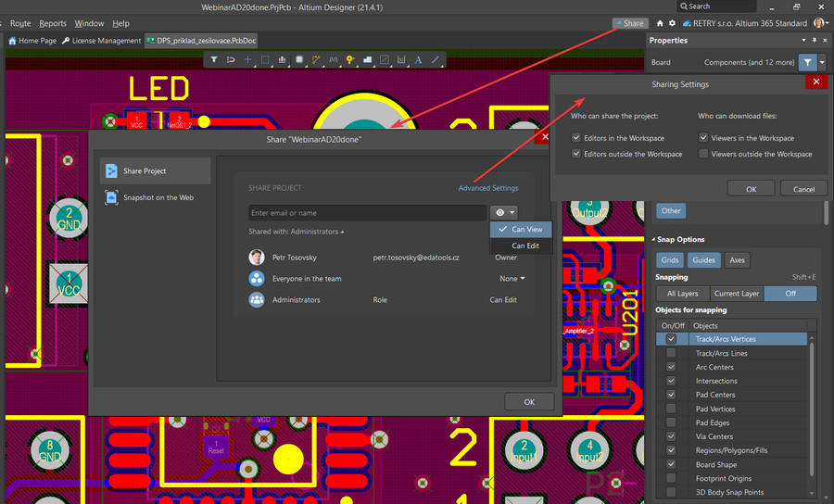Open the Help menu
Screen dimensions: 834x504
pos(120,23)
